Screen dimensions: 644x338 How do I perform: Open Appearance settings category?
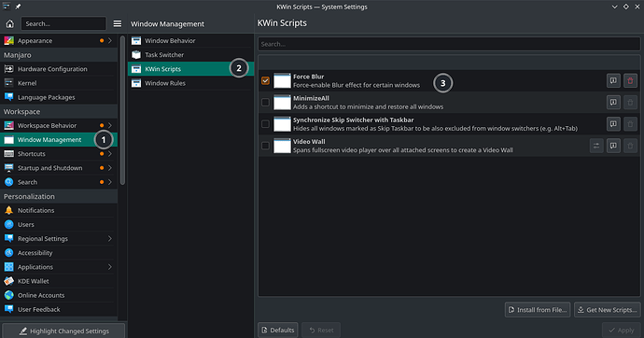click(x=59, y=41)
